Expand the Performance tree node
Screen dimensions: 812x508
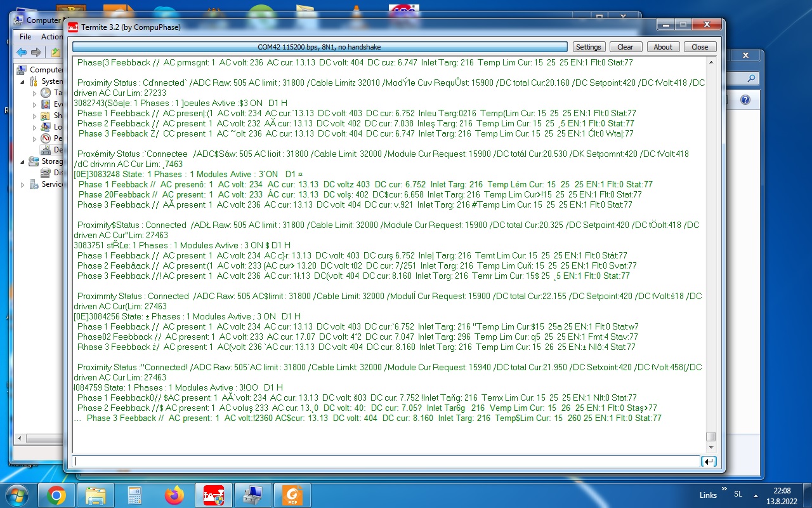[x=35, y=138]
